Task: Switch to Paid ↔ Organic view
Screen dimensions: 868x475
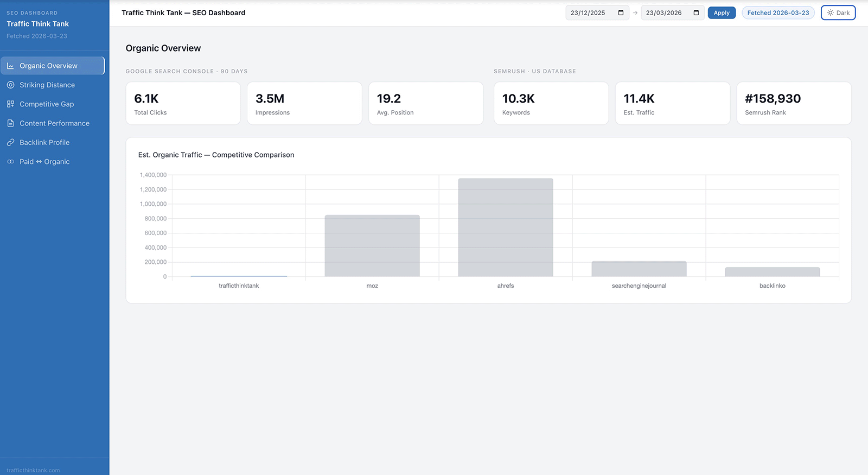Action: click(x=53, y=162)
